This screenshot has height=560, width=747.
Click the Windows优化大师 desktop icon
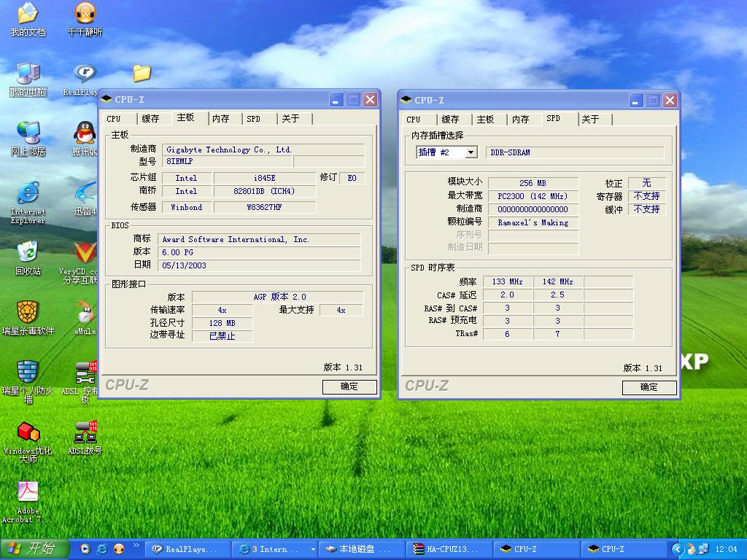tap(28, 432)
